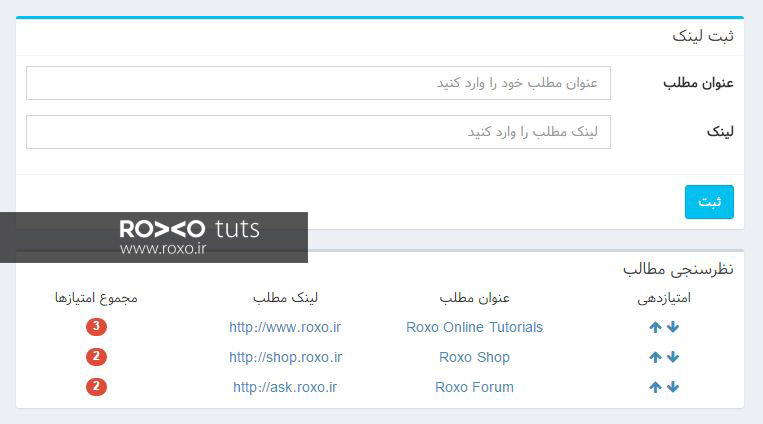Focus the لینک URL input field

click(x=318, y=132)
